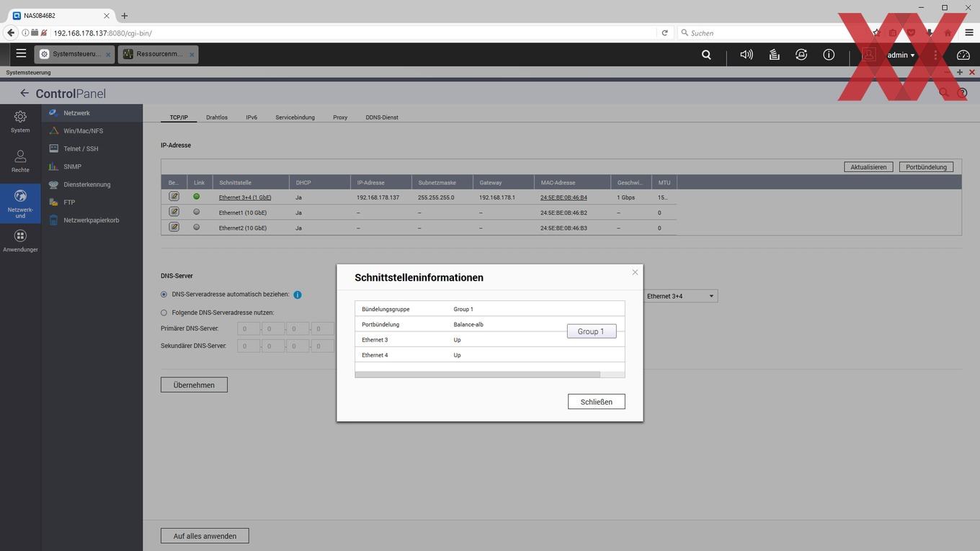Open the dashboard gauge icon
Screen dimensions: 980x551
tap(963, 54)
